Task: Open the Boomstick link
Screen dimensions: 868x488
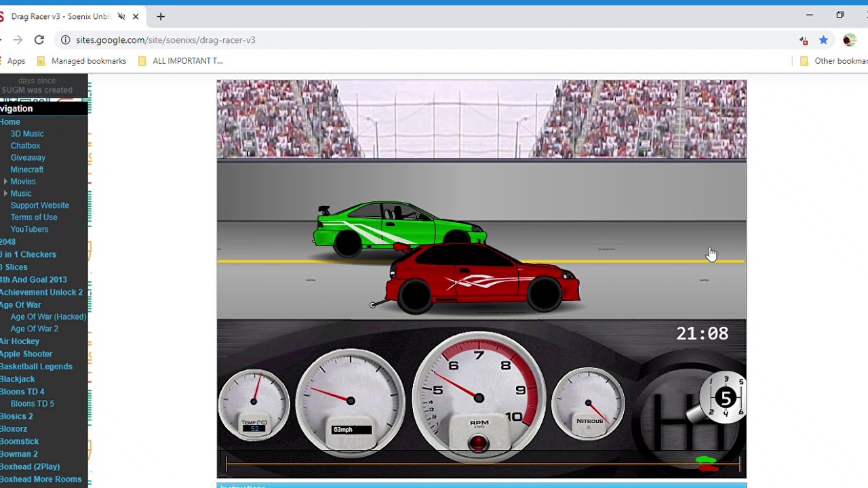Action: coord(20,442)
